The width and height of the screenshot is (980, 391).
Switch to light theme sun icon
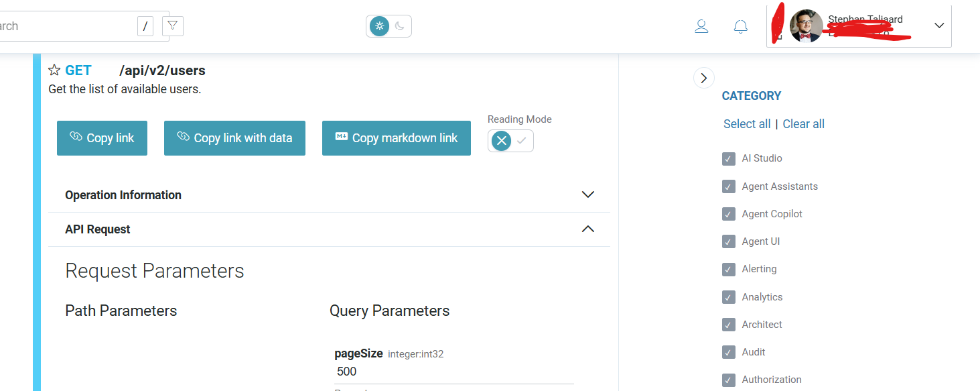(x=380, y=26)
